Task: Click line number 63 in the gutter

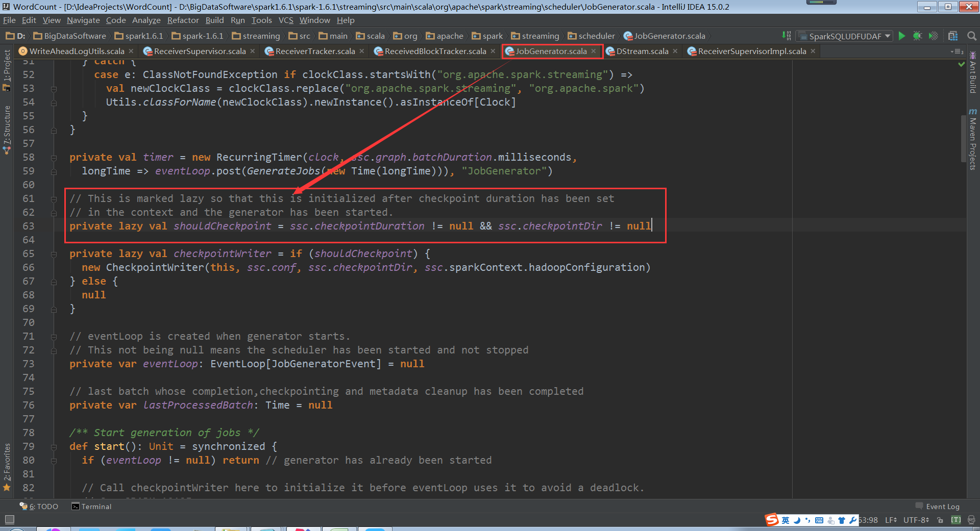Action: pos(29,226)
